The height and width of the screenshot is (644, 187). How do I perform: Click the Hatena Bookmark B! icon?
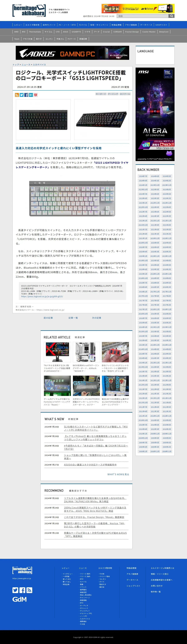pyautogui.click(x=31, y=95)
